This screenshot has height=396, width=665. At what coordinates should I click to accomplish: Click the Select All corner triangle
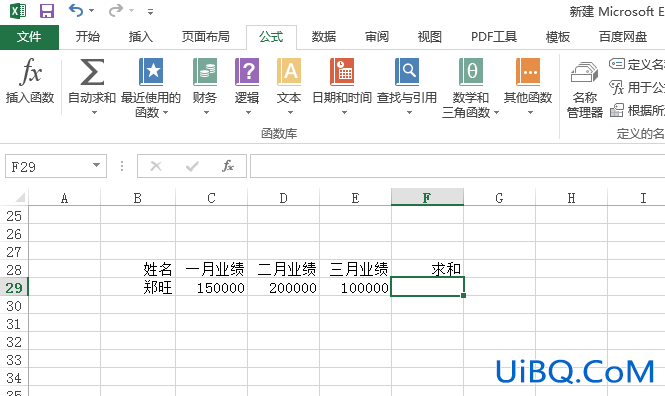20,198
